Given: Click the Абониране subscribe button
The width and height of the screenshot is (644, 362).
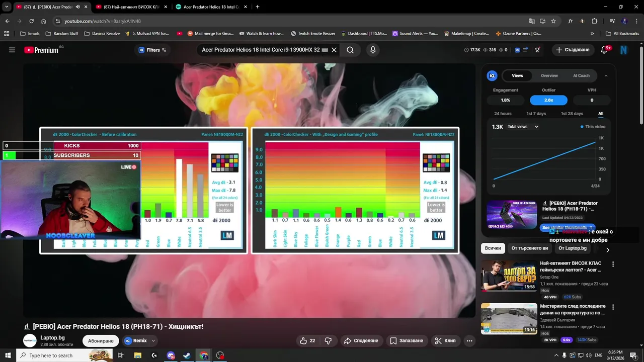Looking at the screenshot, I should (x=101, y=340).
